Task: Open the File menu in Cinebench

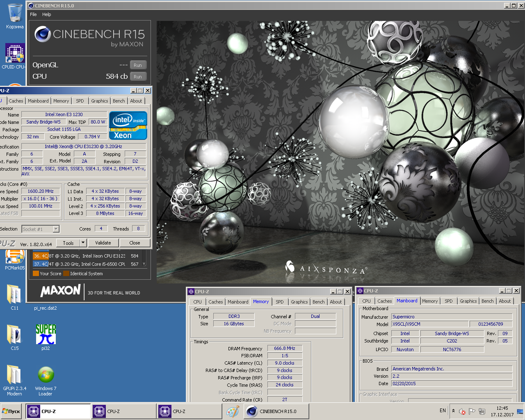Action: [x=33, y=14]
